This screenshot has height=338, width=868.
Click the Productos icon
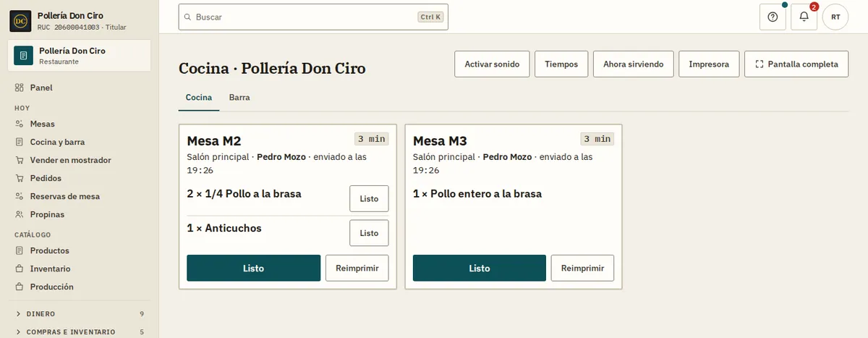(20, 250)
